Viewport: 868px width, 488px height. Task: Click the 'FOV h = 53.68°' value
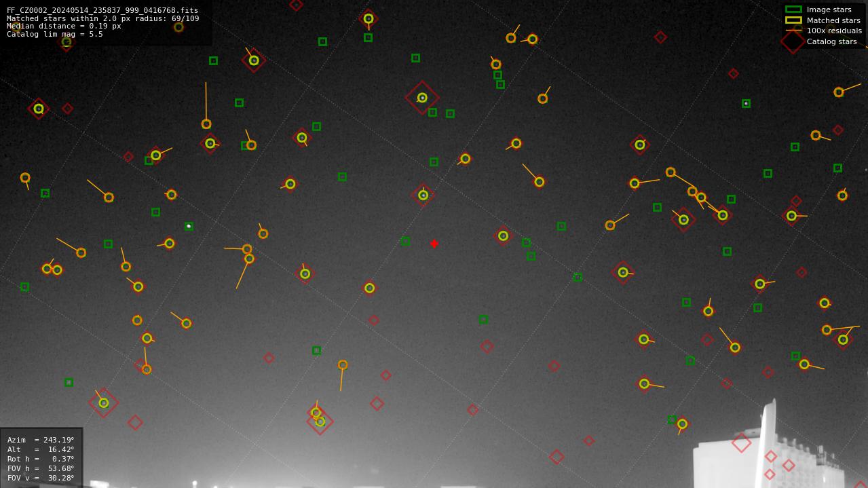coord(41,468)
